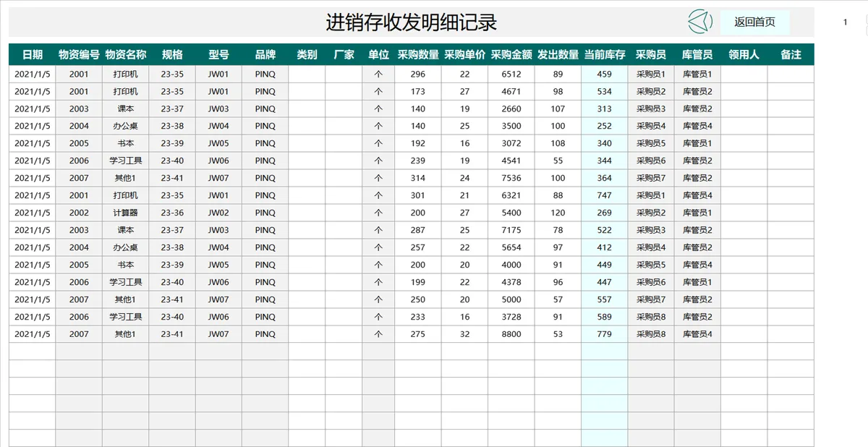Select issued quantity cell 107
This screenshot has height=447, width=868.
[558, 108]
